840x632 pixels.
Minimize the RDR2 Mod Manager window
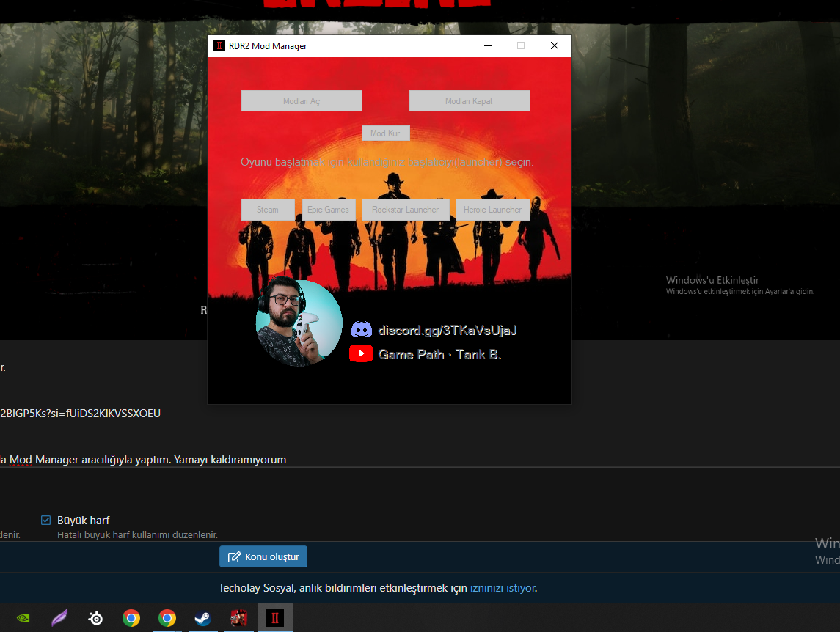pos(488,45)
